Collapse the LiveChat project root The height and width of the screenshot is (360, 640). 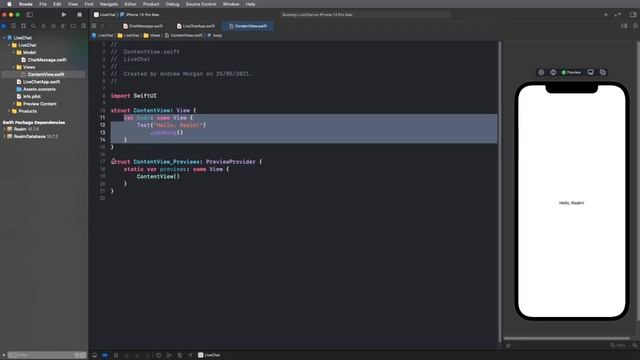(x=4, y=38)
